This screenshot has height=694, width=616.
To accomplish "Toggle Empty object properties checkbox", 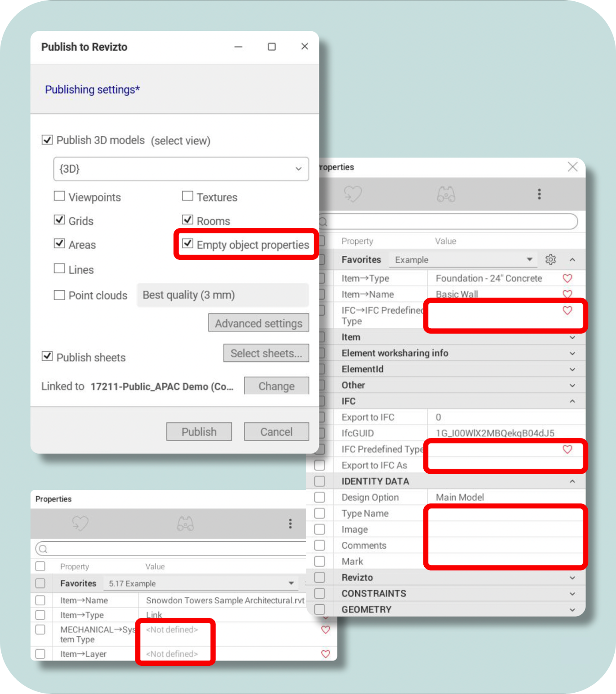I will coord(187,244).
